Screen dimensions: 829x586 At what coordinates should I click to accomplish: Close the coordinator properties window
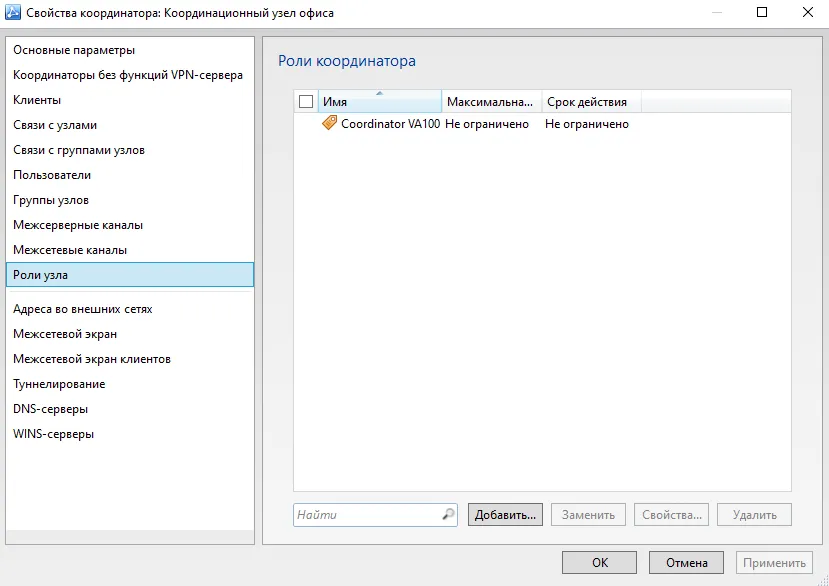(807, 12)
